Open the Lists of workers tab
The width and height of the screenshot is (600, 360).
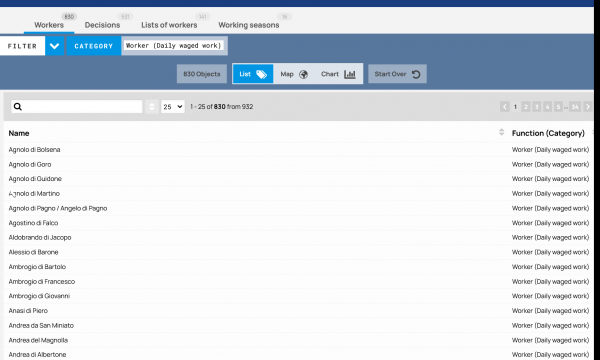tap(169, 25)
